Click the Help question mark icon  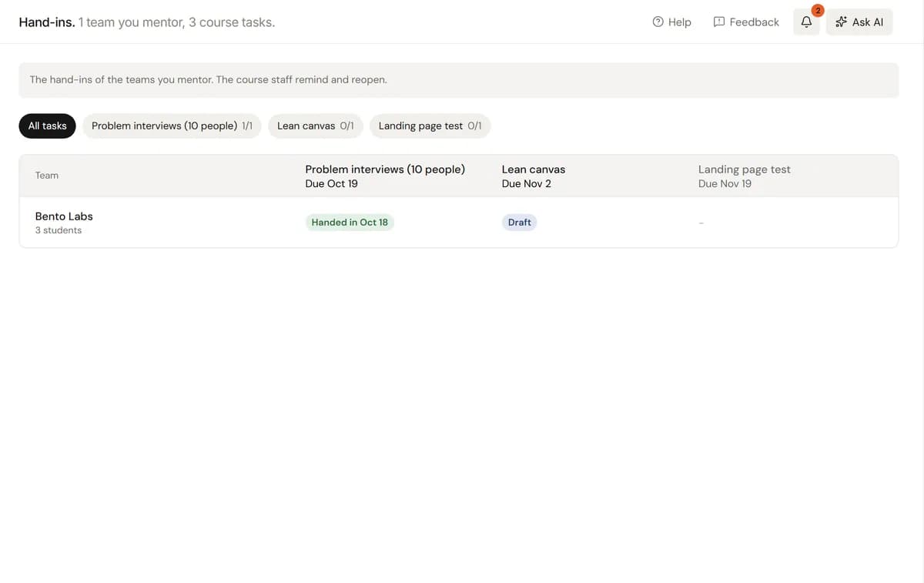pos(658,22)
